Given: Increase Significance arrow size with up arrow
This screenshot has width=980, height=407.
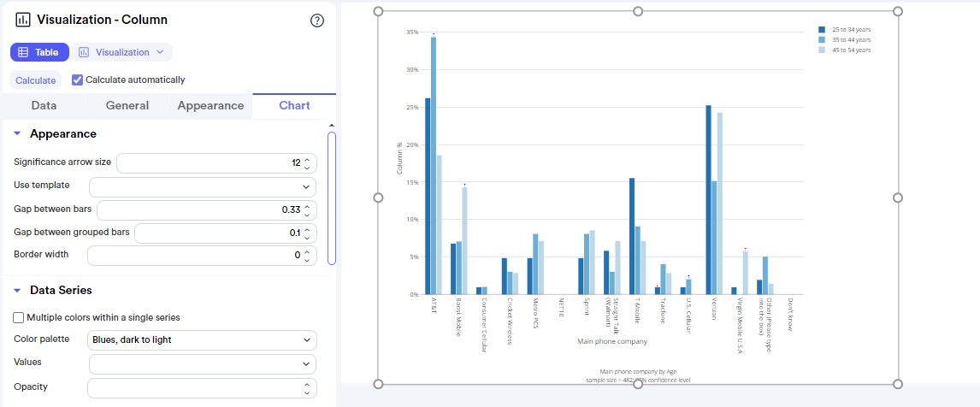Looking at the screenshot, I should click(x=307, y=160).
